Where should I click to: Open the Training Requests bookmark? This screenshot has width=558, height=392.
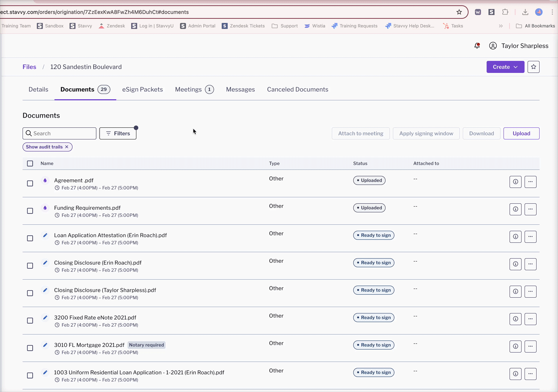click(x=354, y=26)
